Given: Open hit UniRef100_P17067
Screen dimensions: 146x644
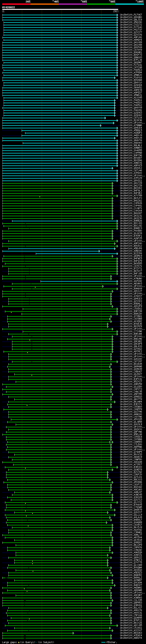Looking at the screenshot, I should pyautogui.click(x=131, y=15).
